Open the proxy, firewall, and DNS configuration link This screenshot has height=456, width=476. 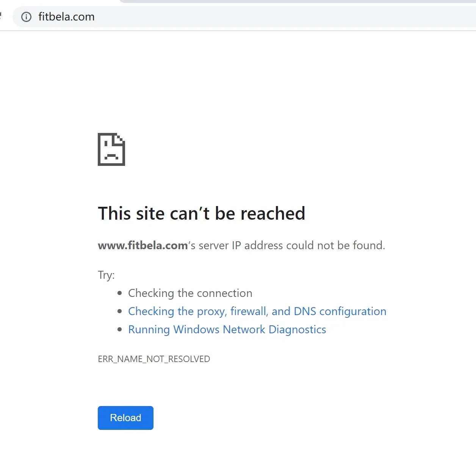click(257, 311)
